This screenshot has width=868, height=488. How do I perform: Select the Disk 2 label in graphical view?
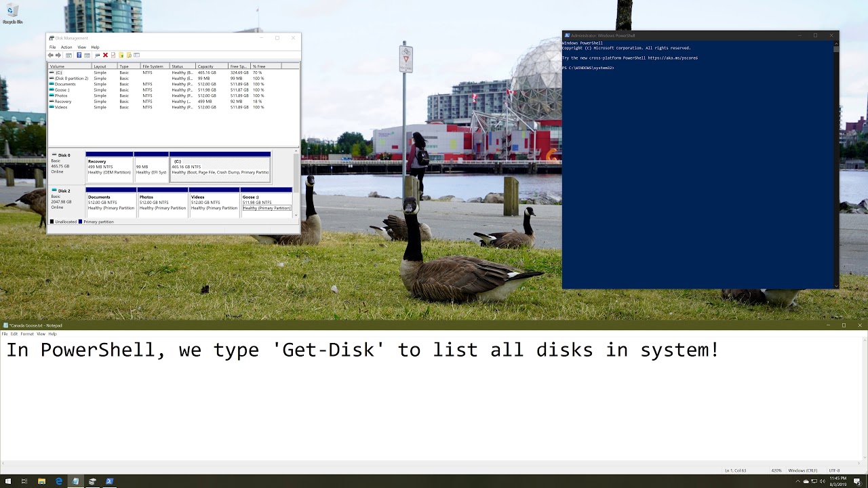tap(66, 203)
